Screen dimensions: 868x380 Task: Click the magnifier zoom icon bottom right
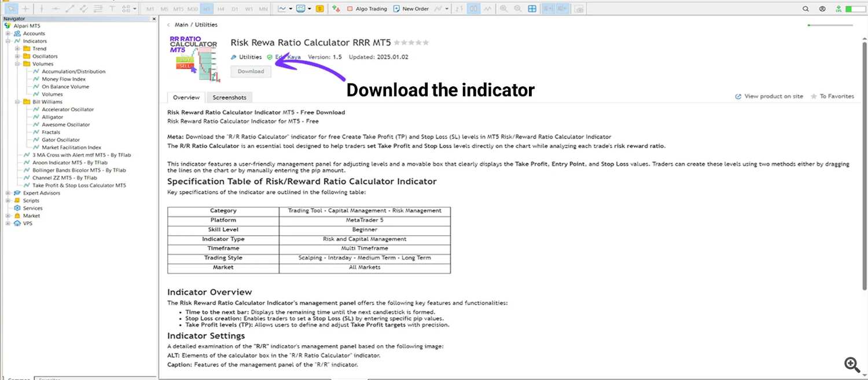click(852, 364)
